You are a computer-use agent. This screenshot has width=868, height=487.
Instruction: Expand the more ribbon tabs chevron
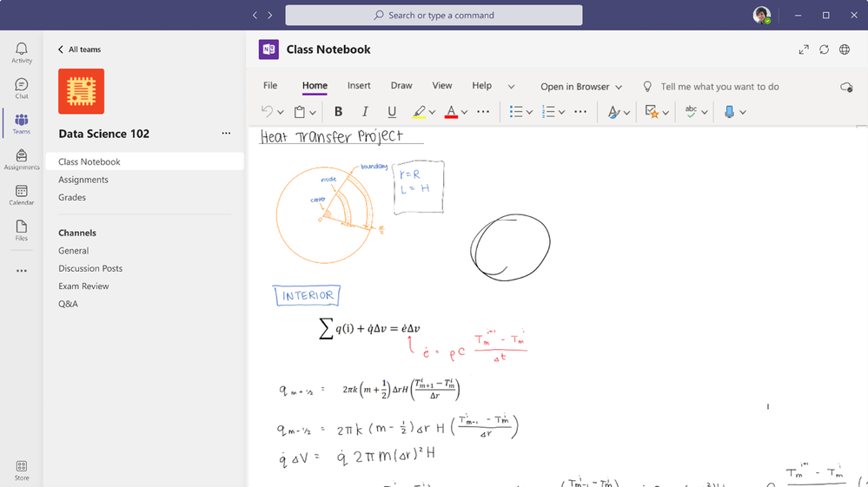tap(511, 87)
